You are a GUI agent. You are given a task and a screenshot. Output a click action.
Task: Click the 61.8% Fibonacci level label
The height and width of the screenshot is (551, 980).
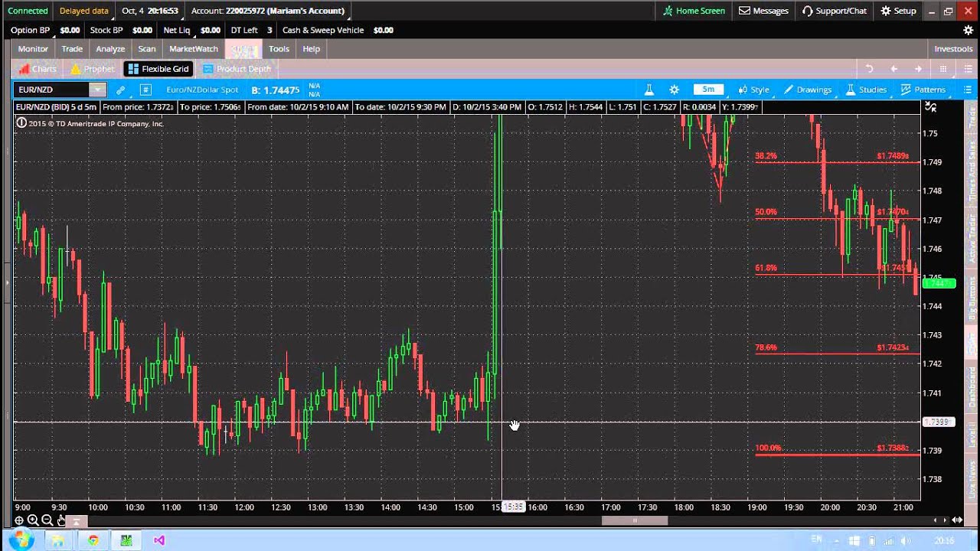[x=766, y=268]
